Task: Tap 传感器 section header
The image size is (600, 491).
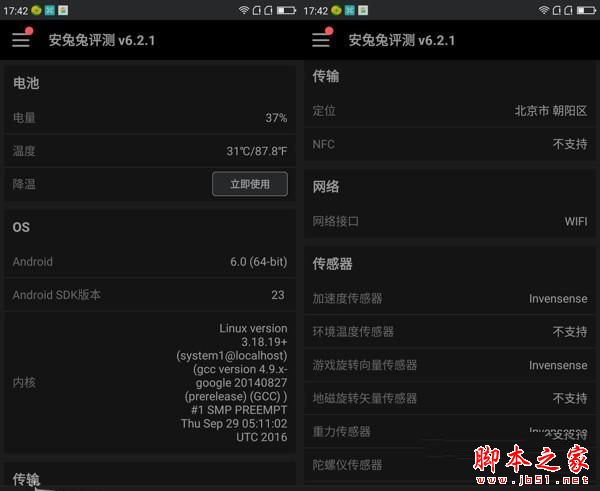Action: pos(333,264)
